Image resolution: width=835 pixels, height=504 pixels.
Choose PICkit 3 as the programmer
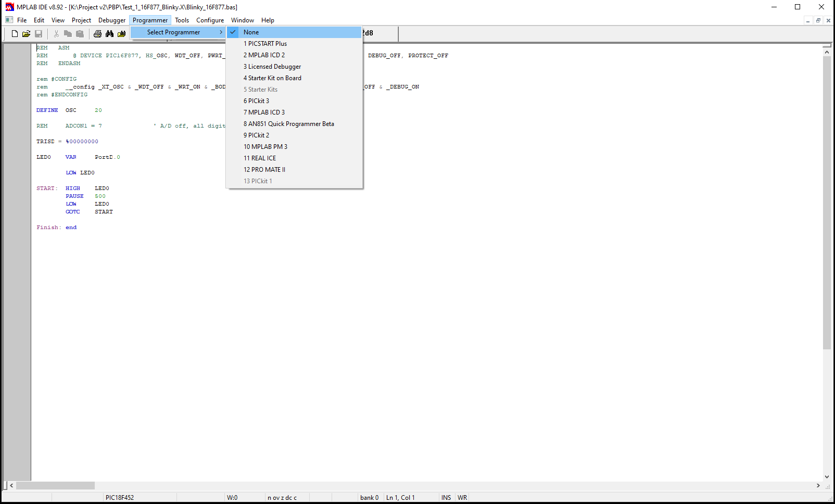[x=257, y=101]
